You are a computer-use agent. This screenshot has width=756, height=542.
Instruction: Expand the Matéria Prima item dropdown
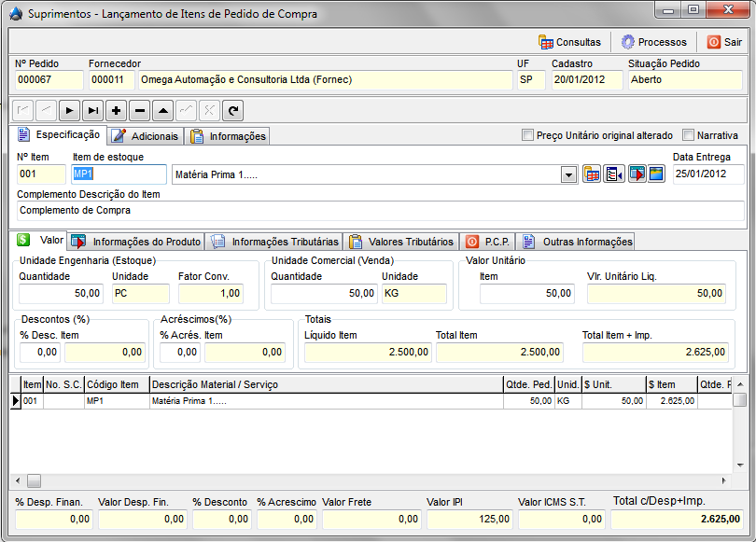coord(568,174)
